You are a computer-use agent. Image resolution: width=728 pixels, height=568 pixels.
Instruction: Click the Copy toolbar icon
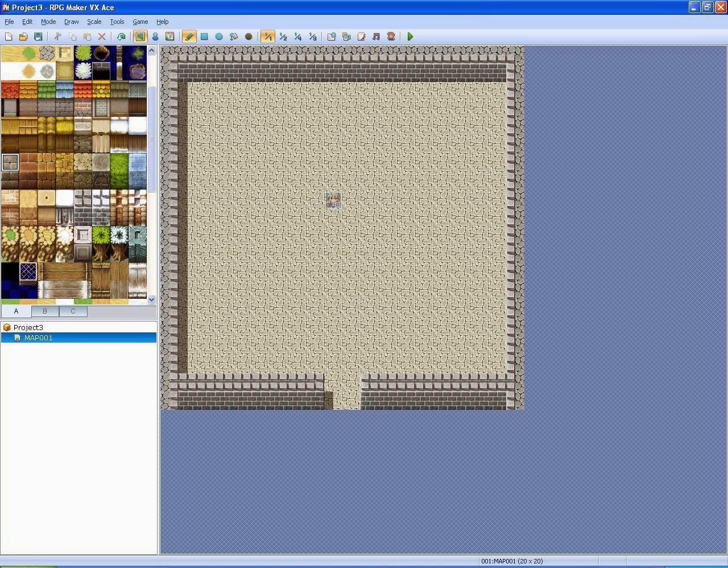pyautogui.click(x=72, y=36)
